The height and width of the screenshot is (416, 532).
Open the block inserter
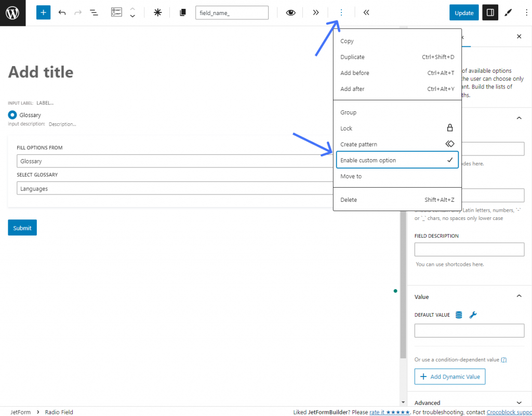pos(43,12)
